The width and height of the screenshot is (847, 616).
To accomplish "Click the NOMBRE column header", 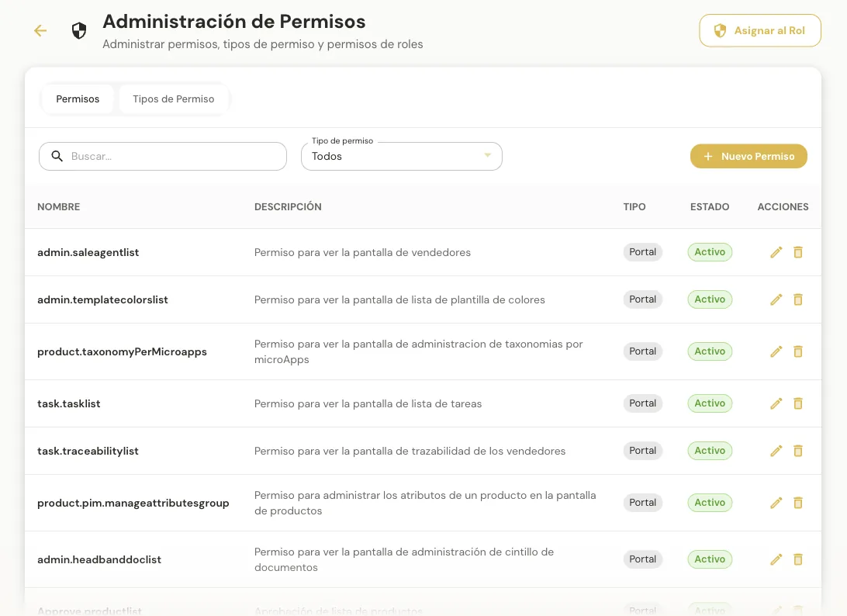I will click(x=59, y=207).
